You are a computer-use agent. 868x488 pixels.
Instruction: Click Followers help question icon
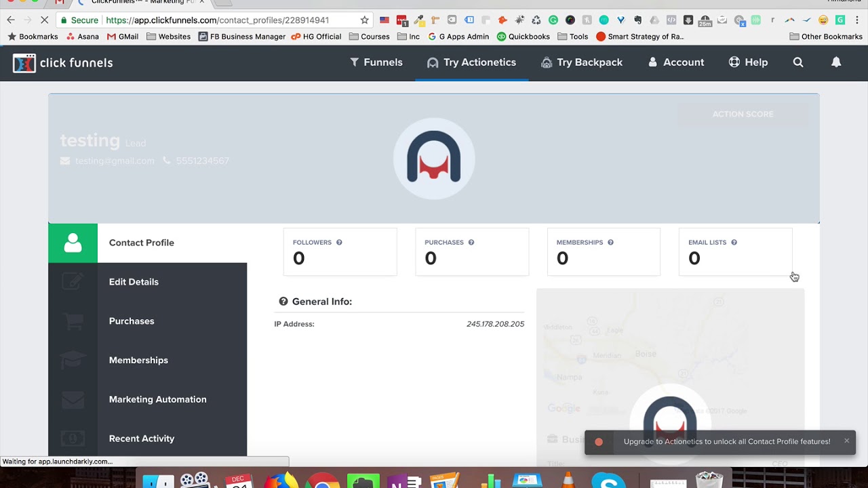pyautogui.click(x=339, y=242)
